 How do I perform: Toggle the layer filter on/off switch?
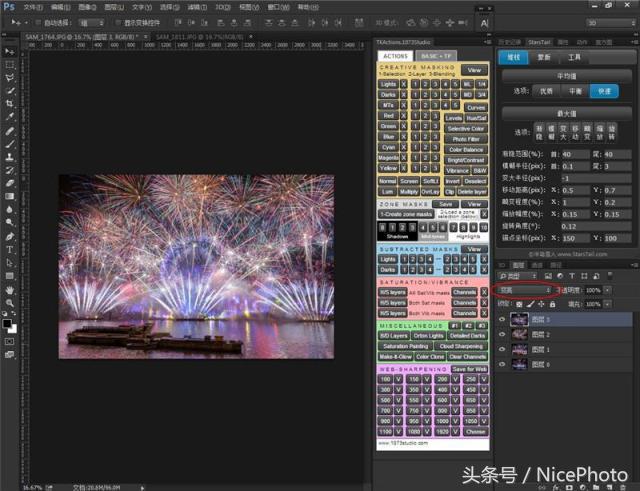(x=610, y=276)
